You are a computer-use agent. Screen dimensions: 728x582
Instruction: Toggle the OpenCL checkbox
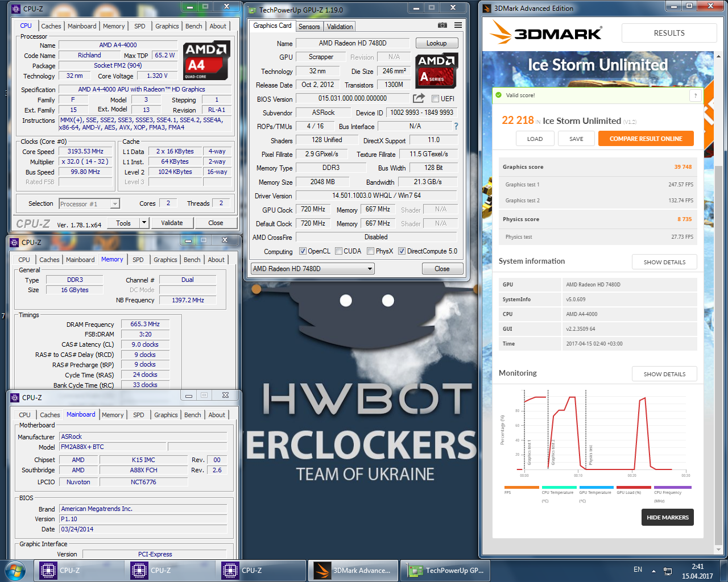coord(303,251)
